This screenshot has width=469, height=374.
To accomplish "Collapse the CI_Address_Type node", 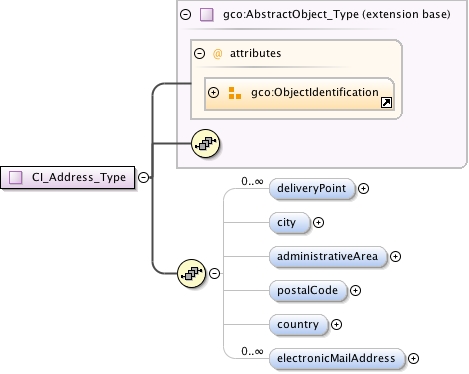I will pyautogui.click(x=143, y=177).
